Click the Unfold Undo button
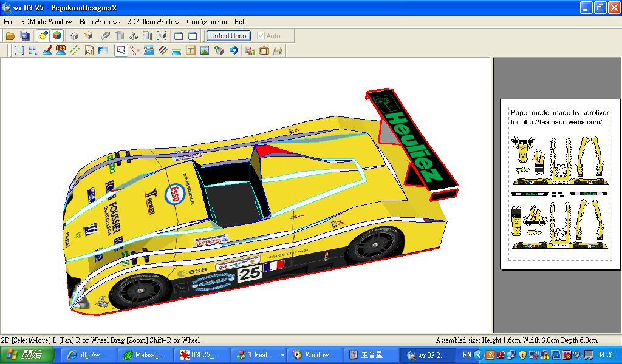622x364 pixels. pyautogui.click(x=228, y=36)
